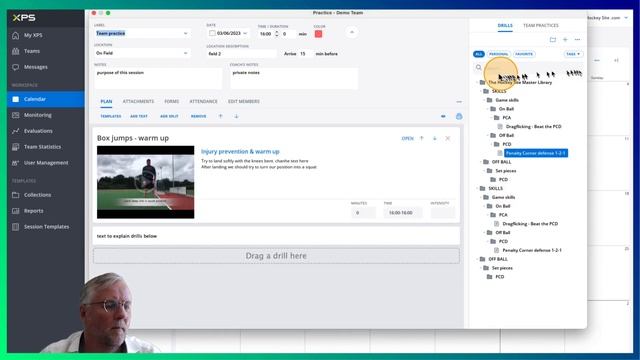Switch to the FORMS tab

(171, 101)
